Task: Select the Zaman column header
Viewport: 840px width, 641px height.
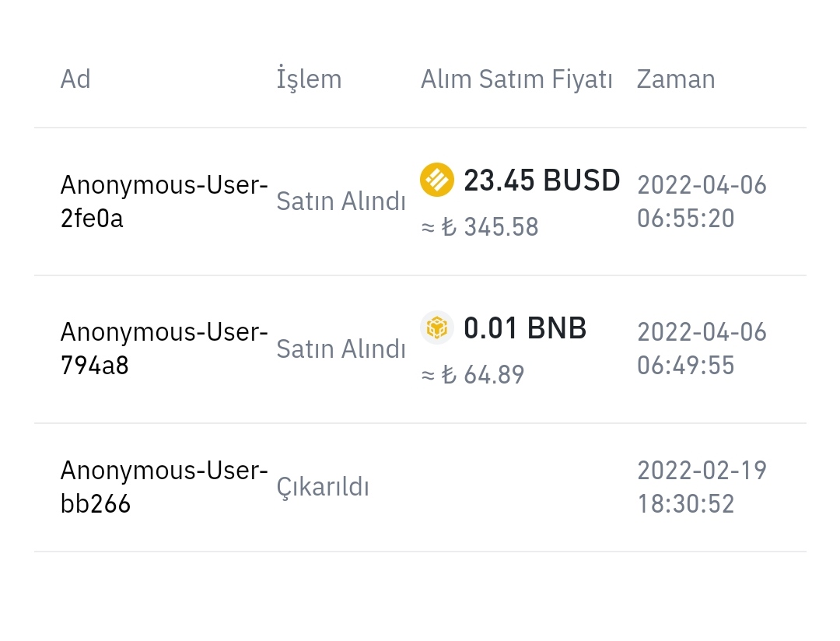Action: [x=676, y=79]
